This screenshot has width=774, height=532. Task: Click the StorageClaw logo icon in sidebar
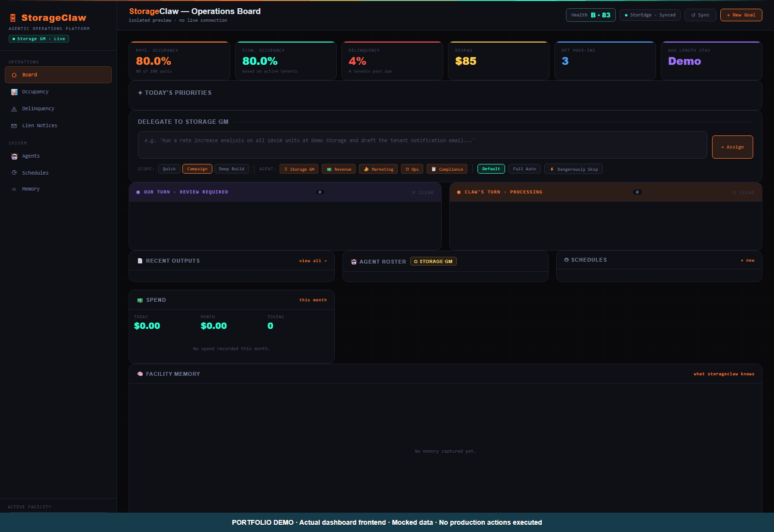tap(13, 18)
